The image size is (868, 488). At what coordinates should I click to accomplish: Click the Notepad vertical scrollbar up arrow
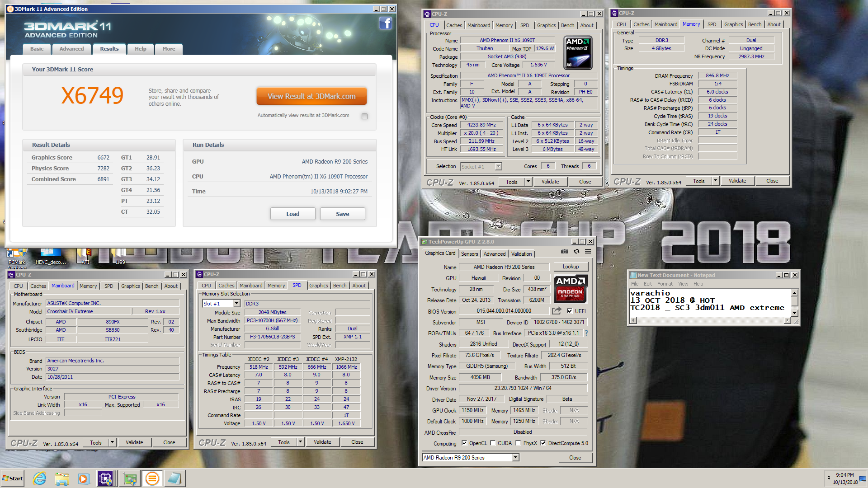(x=795, y=292)
